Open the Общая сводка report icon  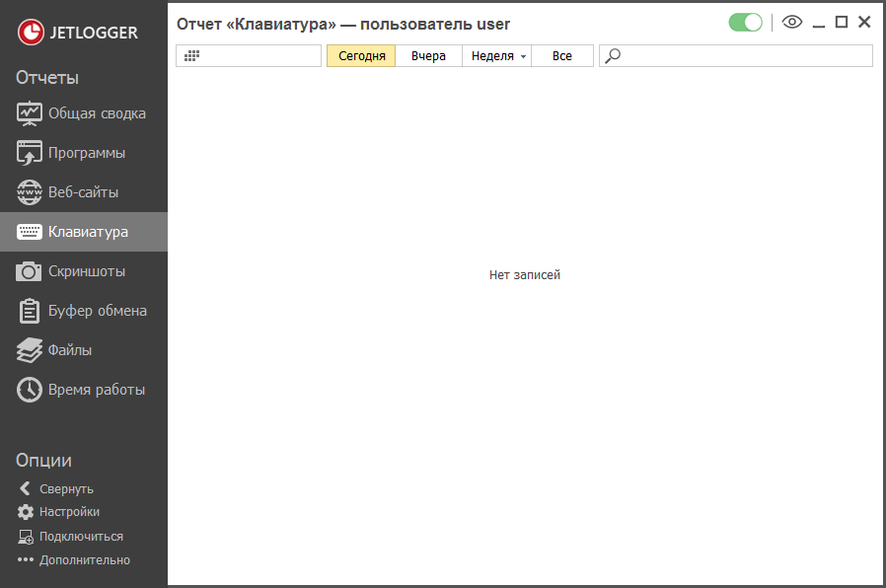30,113
